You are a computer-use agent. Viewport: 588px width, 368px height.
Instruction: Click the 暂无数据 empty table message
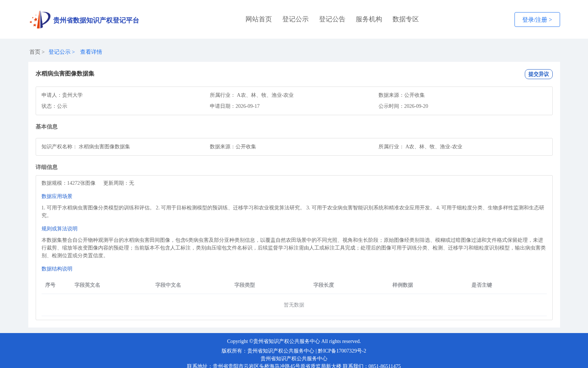coord(294,305)
